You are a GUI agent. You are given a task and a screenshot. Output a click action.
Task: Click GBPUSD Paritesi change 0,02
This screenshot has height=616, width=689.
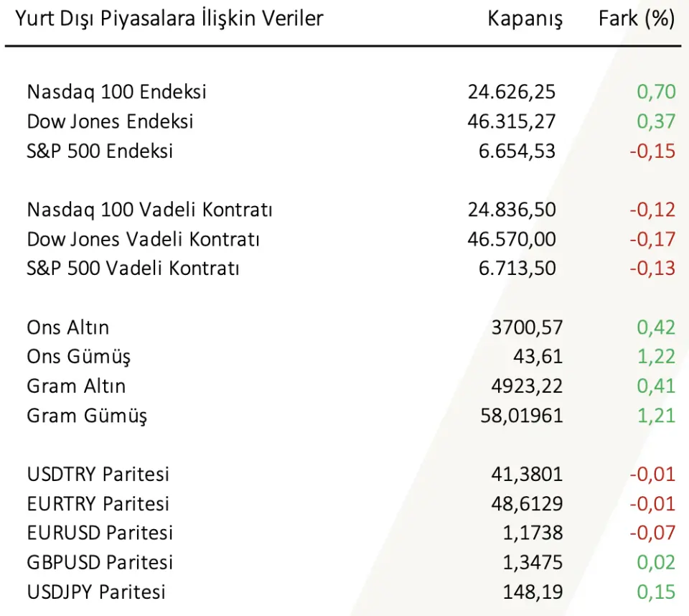coord(656,562)
